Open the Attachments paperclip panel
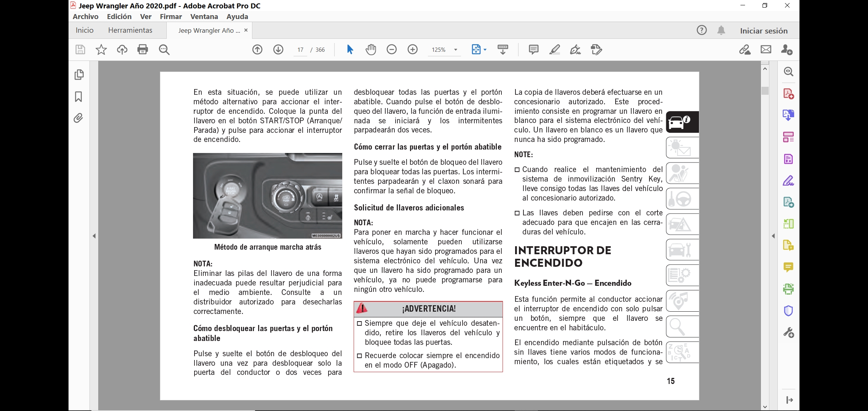868x411 pixels. point(78,118)
